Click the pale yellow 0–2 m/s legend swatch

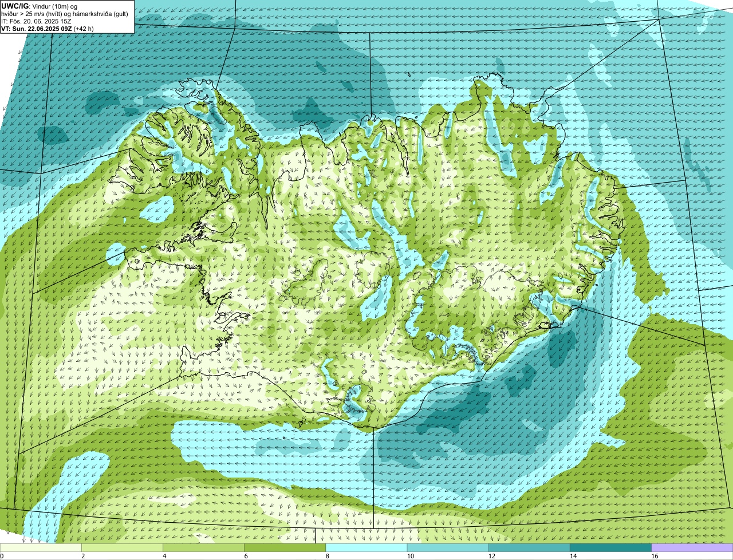point(41,547)
